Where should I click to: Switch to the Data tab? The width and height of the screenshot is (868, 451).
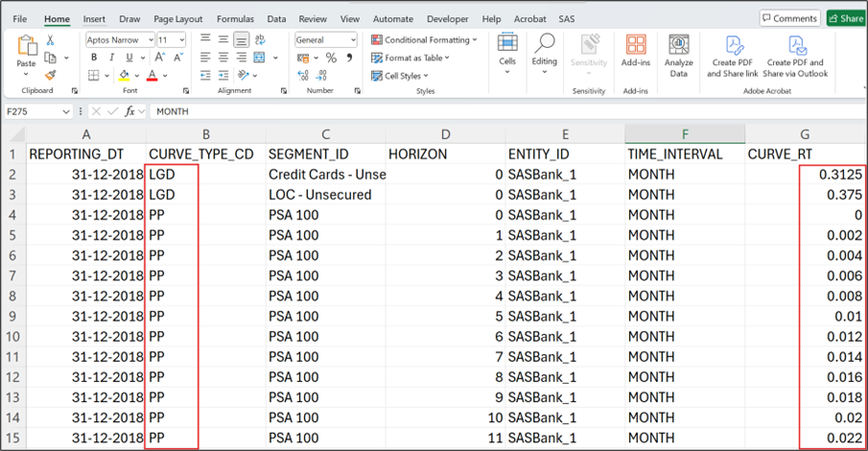276,19
